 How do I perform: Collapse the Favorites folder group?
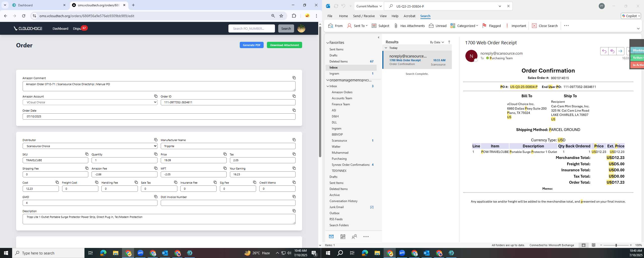pos(328,43)
